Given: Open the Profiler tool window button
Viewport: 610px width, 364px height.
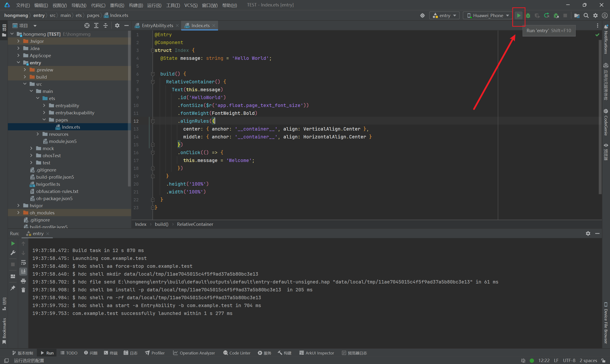Looking at the screenshot, I should click(x=155, y=353).
